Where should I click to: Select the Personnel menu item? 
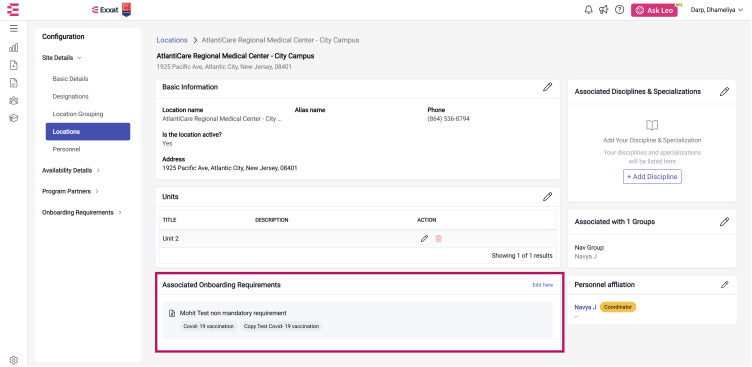(x=67, y=149)
